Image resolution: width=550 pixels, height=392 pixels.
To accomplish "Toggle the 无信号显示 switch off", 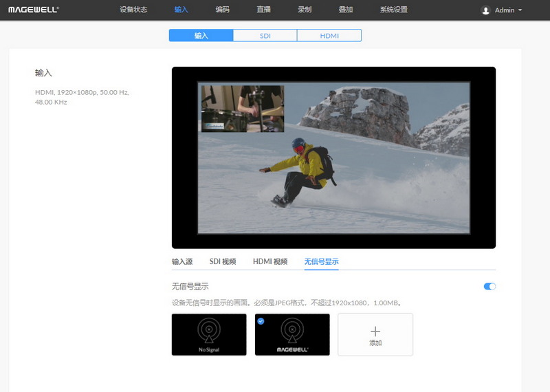I will click(489, 286).
